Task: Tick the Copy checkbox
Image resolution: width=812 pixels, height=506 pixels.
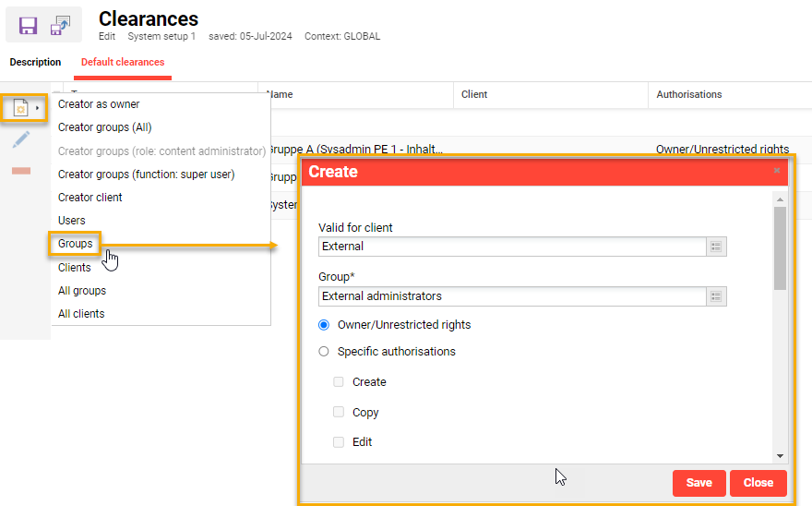Action: pyautogui.click(x=339, y=413)
